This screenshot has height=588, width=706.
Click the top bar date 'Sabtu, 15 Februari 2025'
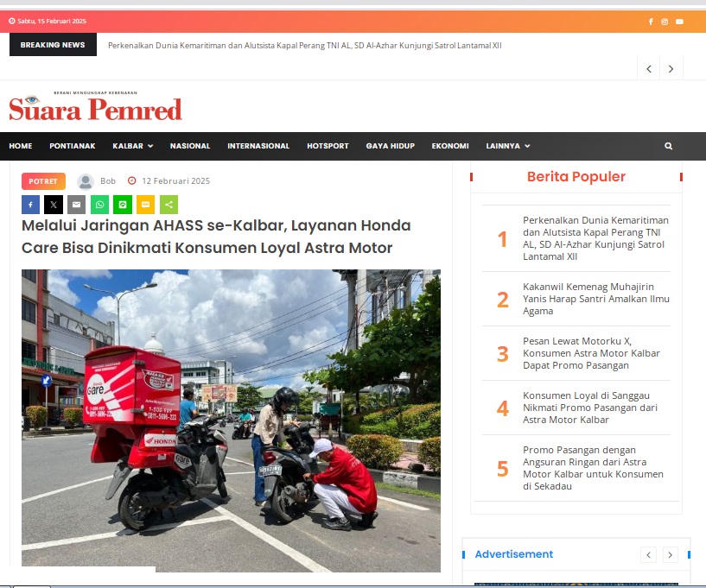[52, 21]
